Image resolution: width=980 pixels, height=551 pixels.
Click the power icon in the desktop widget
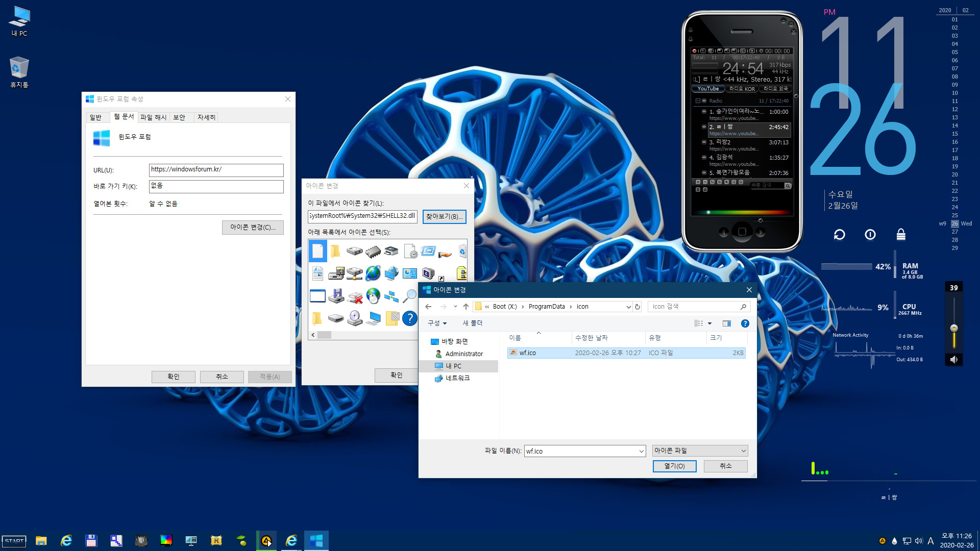870,235
